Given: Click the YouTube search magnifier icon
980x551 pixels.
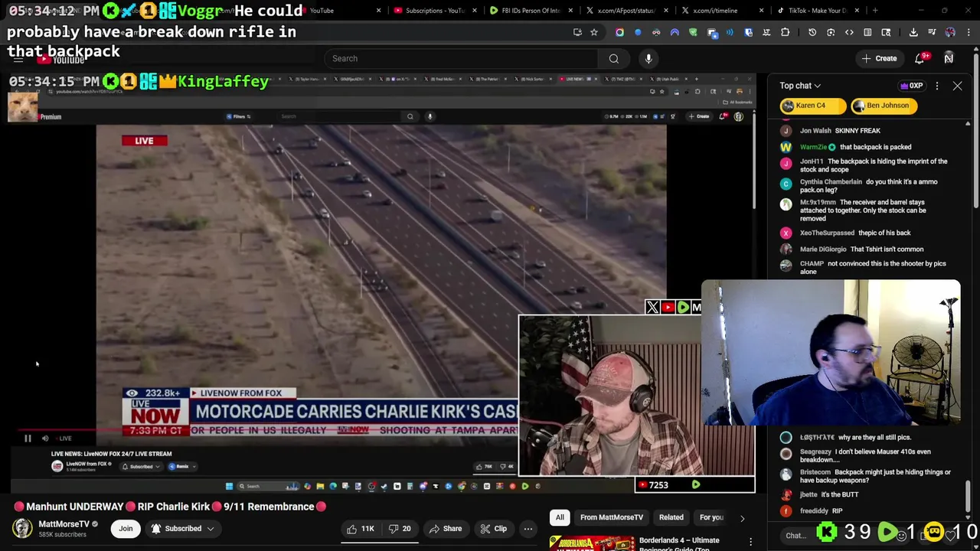Looking at the screenshot, I should tap(613, 58).
